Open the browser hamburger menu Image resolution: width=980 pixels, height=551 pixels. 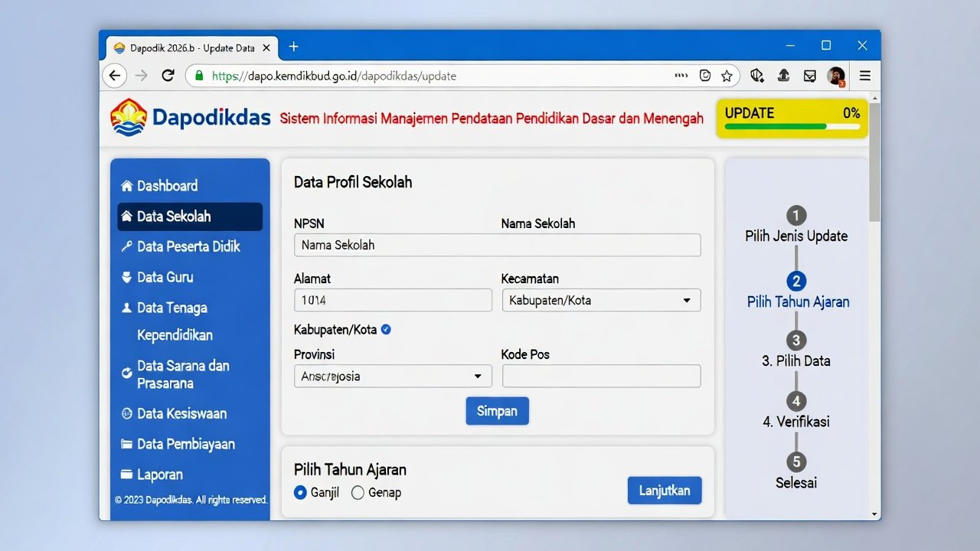point(865,76)
